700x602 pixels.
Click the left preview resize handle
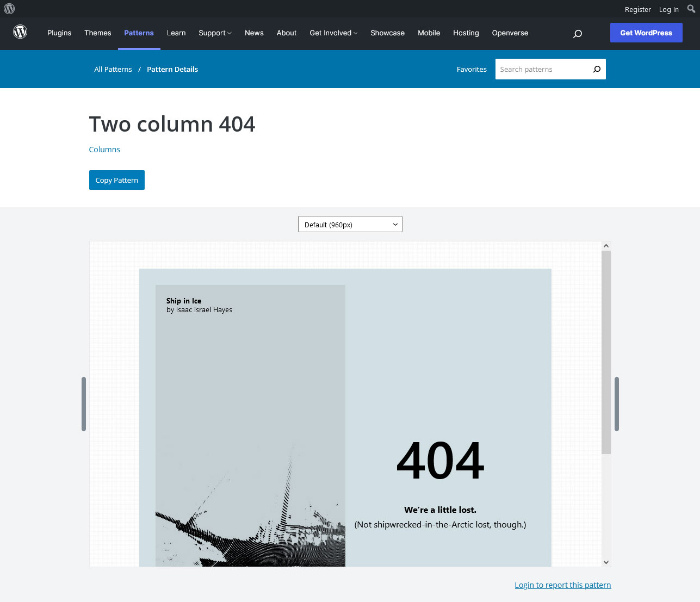click(84, 404)
